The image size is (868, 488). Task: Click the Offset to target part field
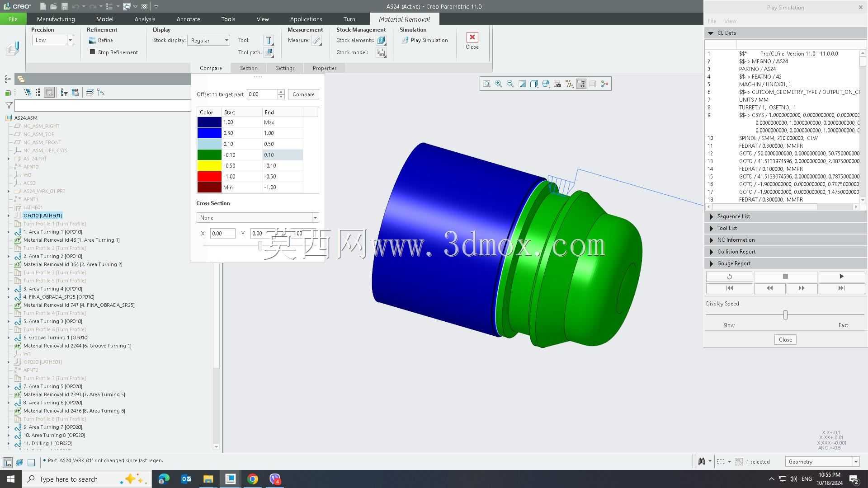tap(262, 94)
